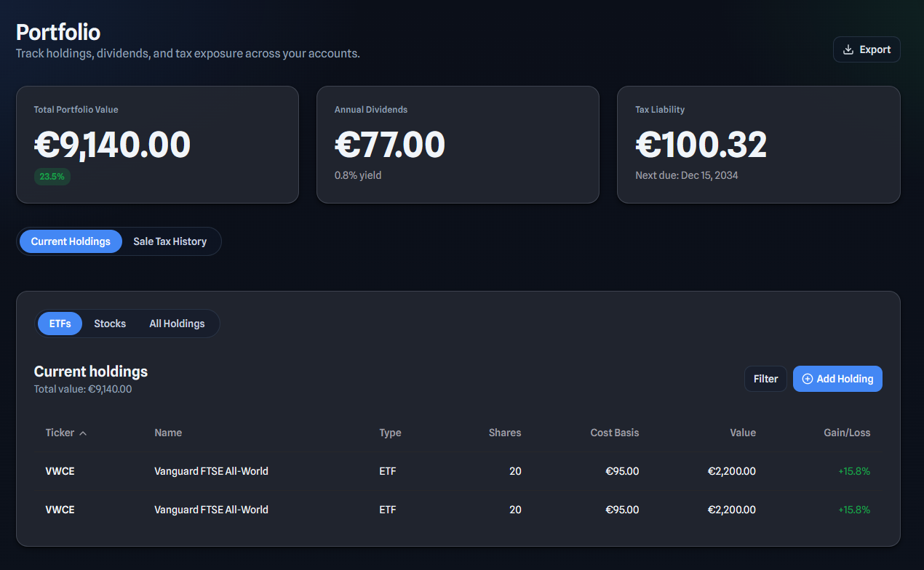Image resolution: width=924 pixels, height=570 pixels.
Task: Select the All Holdings tab
Action: pos(176,324)
